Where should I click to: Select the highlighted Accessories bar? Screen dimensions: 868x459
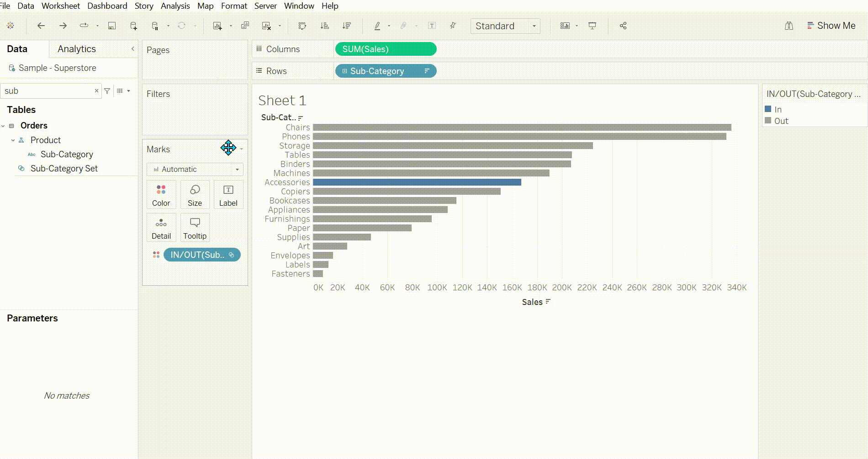(417, 182)
